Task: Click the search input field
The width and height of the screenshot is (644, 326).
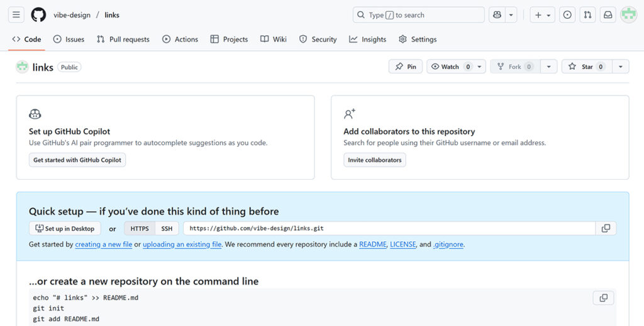Action: point(418,14)
